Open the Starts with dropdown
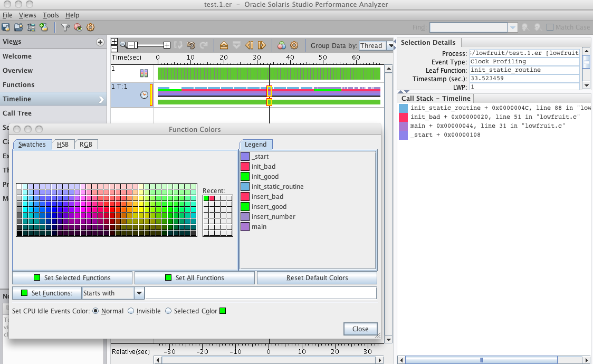The height and width of the screenshot is (364, 593). 139,293
